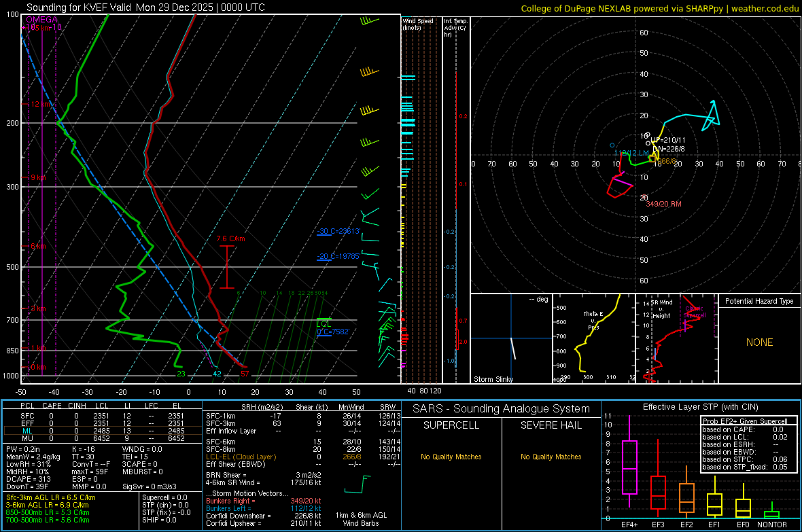This screenshot has width=802, height=532.
Task: Select the 6 km height marker
Action: pyautogui.click(x=38, y=246)
